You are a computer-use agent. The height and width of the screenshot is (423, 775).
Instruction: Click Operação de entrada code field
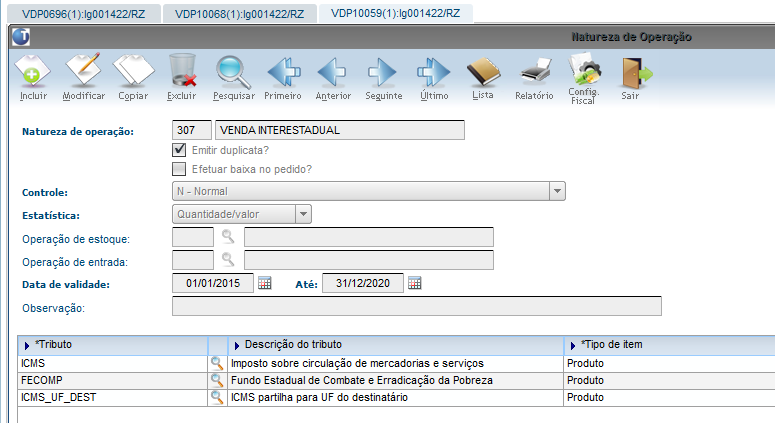(x=193, y=260)
